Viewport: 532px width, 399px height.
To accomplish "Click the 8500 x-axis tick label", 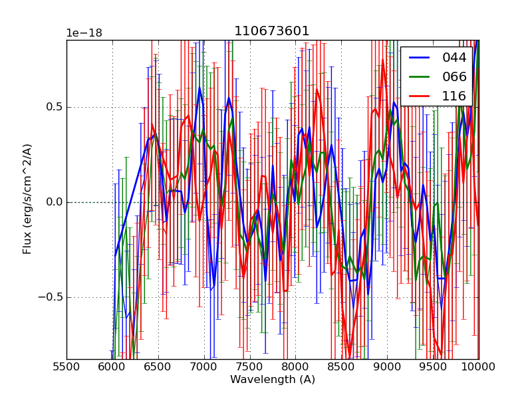I will coord(341,366).
